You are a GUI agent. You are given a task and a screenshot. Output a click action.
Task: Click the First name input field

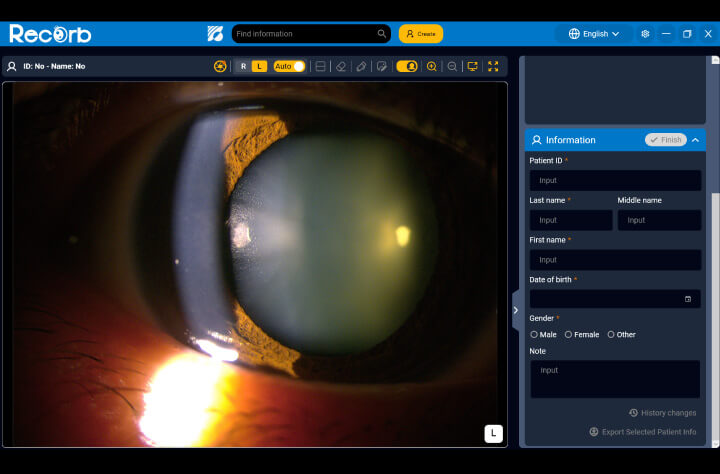615,260
